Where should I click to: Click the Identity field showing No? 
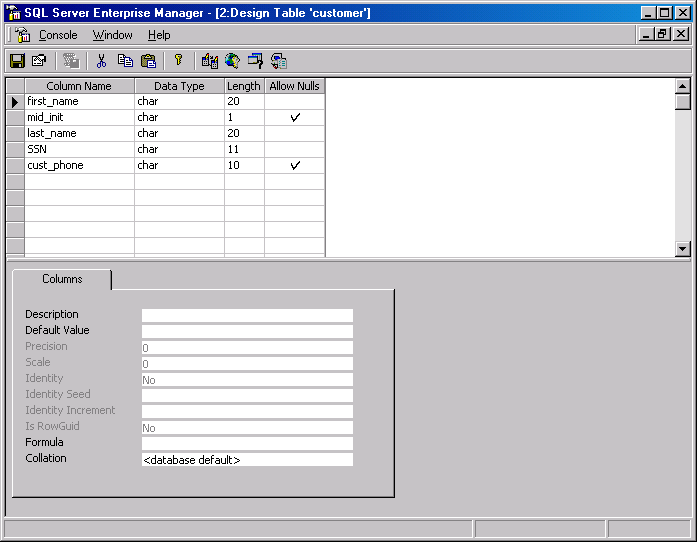point(247,379)
